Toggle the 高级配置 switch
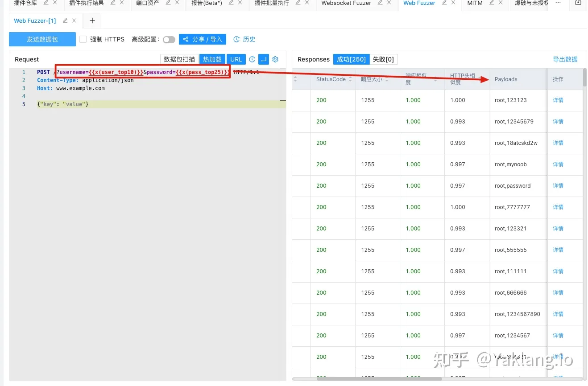 (169, 40)
